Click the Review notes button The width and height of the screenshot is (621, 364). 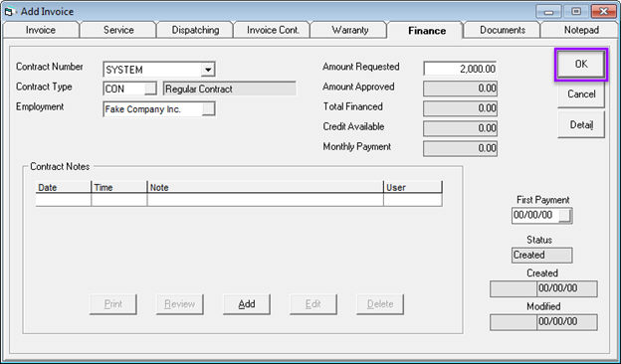[x=180, y=304]
